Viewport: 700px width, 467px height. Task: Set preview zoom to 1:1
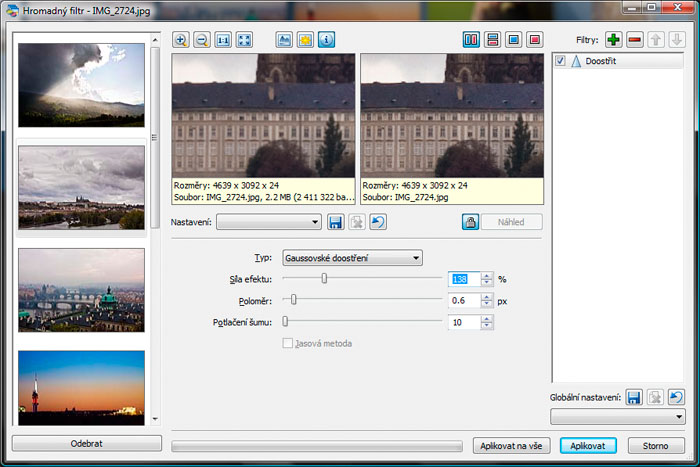pyautogui.click(x=223, y=40)
